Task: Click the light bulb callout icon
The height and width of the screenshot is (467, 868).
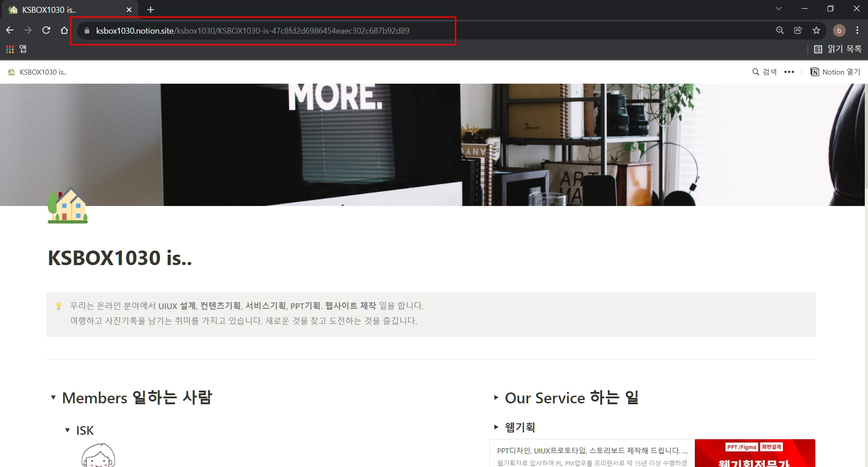Action: 59,306
